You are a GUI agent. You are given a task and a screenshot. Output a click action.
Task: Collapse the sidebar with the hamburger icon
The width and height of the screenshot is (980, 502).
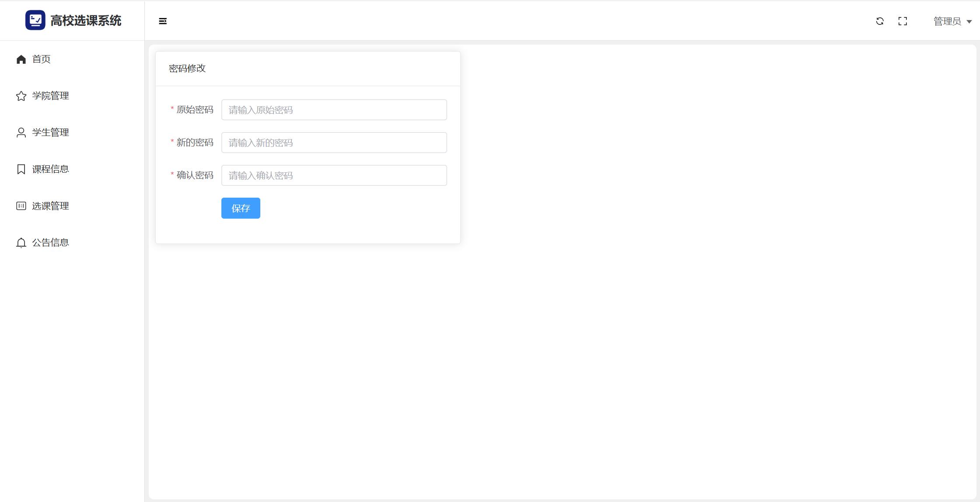pos(163,21)
